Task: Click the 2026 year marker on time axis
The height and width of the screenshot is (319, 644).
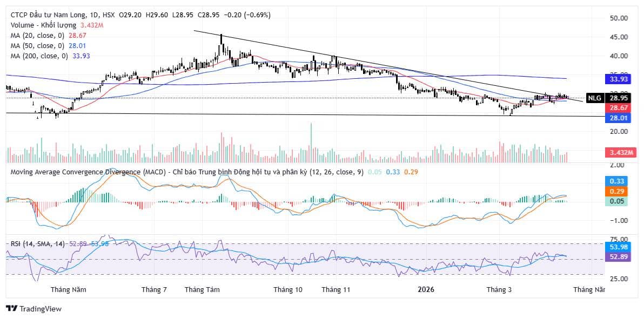Action: click(426, 290)
